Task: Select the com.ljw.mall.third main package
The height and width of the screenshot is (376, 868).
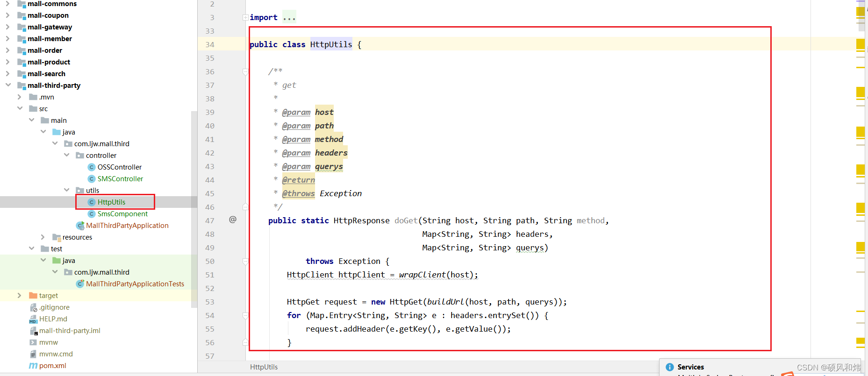Action: pyautogui.click(x=102, y=144)
